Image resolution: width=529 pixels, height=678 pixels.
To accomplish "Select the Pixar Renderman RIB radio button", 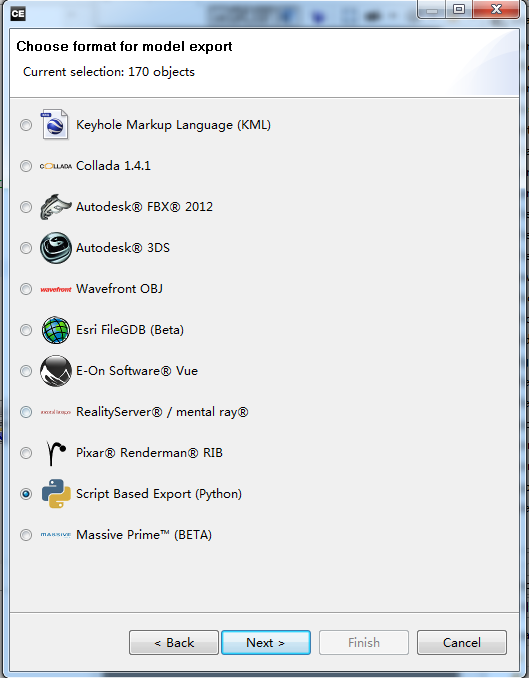I will [26, 453].
